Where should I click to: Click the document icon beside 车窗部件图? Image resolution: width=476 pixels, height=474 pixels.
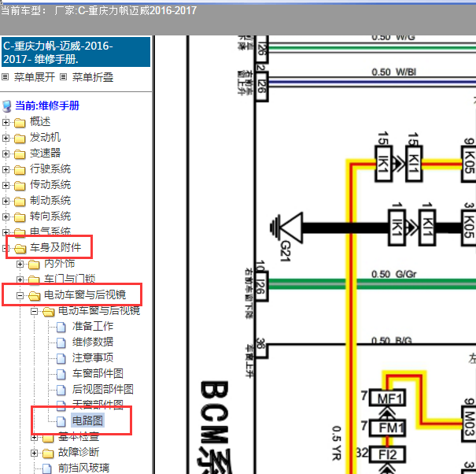[x=61, y=374]
